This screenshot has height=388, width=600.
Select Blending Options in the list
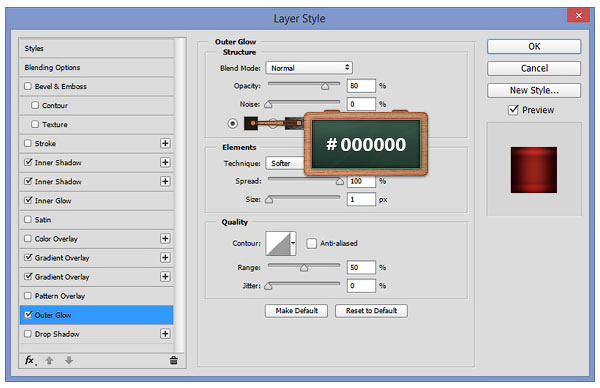pyautogui.click(x=96, y=67)
